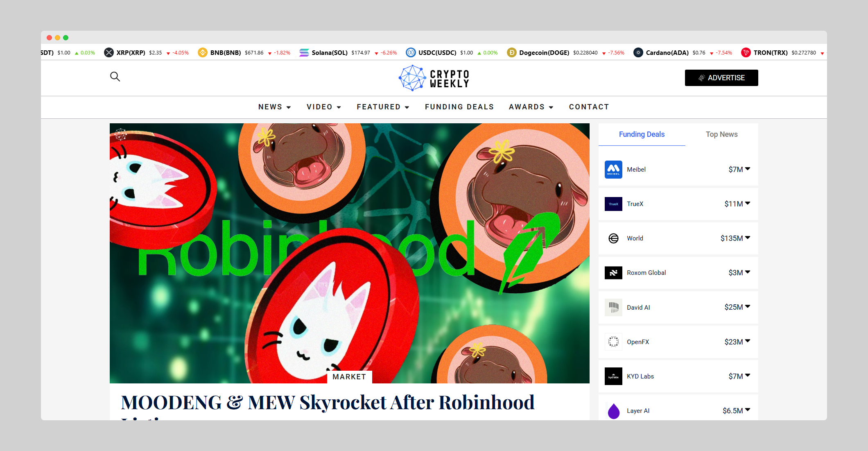Open the search magnifier icon
This screenshot has width=868, height=451.
point(115,77)
